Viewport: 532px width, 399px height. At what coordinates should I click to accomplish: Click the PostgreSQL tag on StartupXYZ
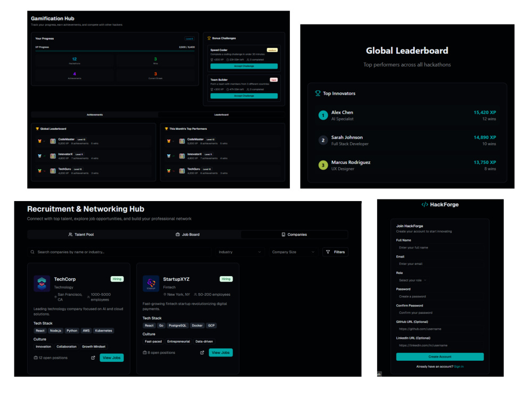point(178,326)
